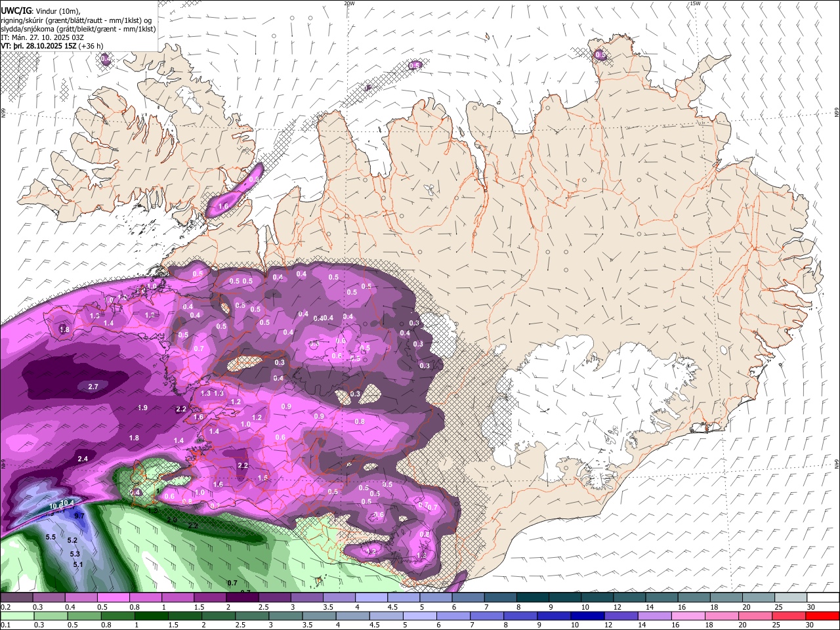Click the '15W' longitude label
This screenshot has width=840, height=630.
(x=695, y=3)
